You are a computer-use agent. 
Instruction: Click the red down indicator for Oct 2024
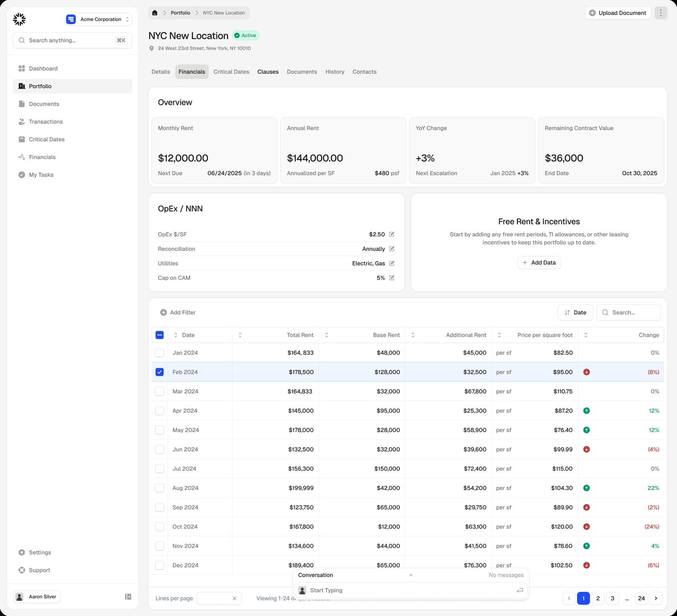(x=586, y=527)
